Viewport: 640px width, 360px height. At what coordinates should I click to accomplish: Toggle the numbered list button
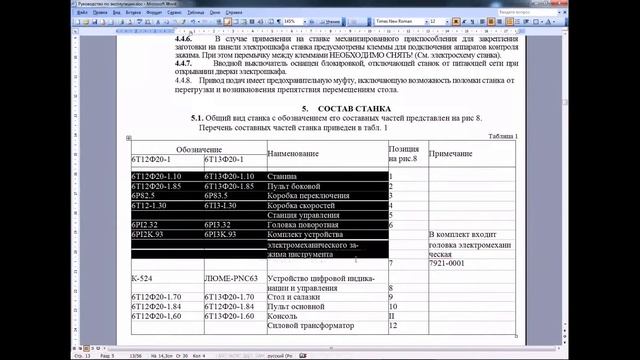tap(509, 22)
